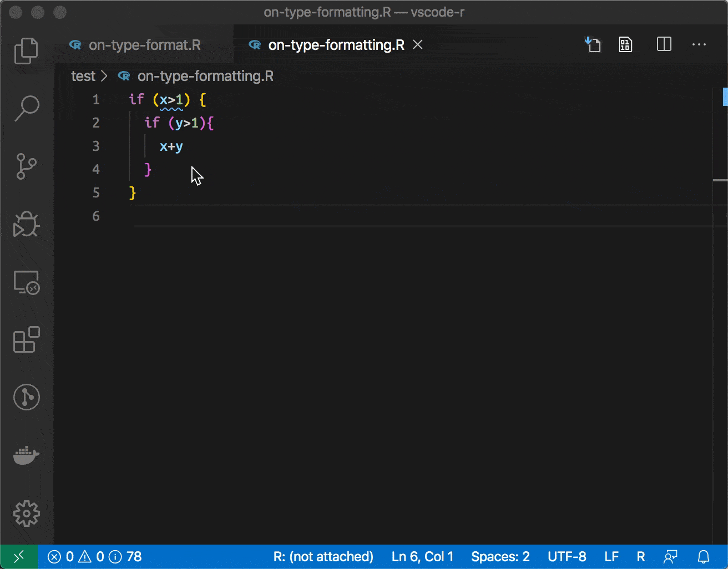Click the if (y>1){ code on line 2

(x=179, y=123)
